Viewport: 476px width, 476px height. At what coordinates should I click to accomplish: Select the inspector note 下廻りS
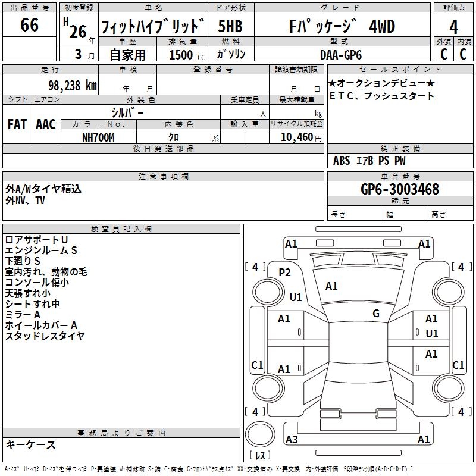[x=23, y=261]
